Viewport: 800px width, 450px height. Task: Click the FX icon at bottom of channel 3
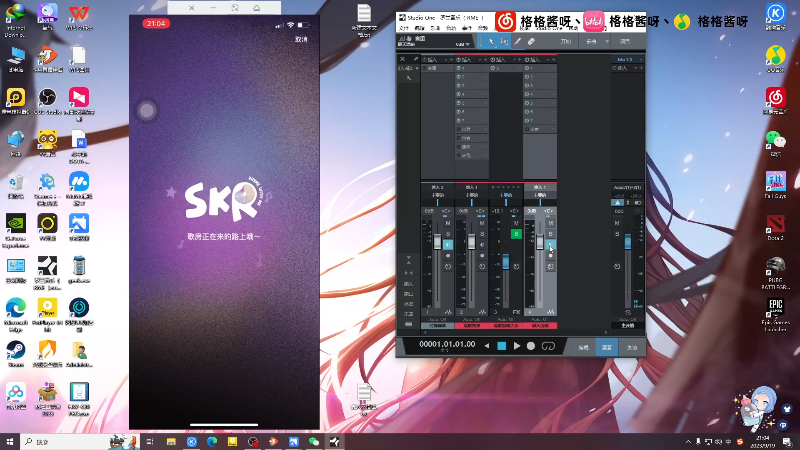(x=516, y=312)
